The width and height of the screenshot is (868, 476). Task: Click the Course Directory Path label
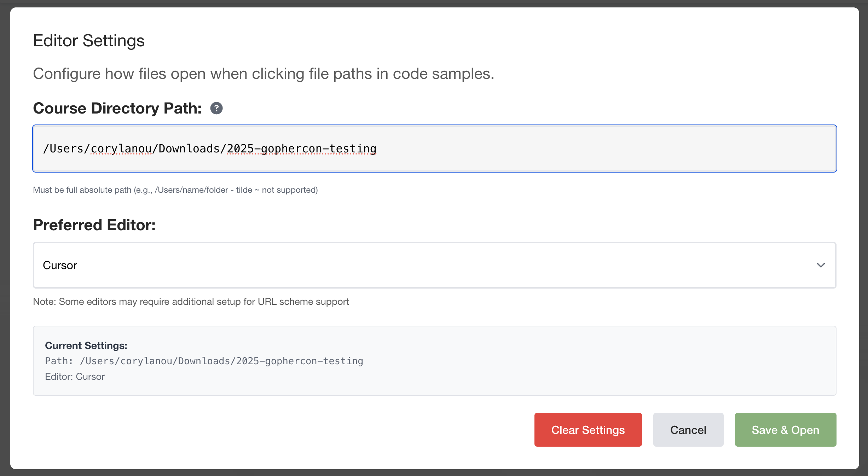[x=117, y=108]
